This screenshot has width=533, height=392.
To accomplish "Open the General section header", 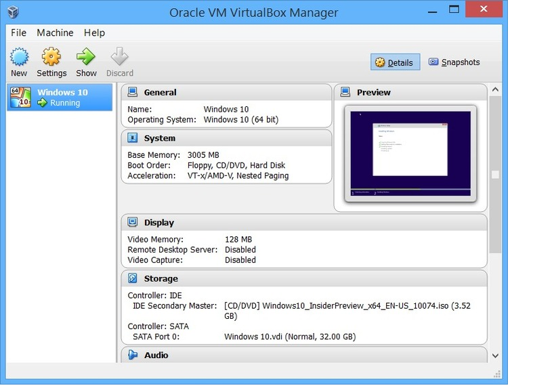I will click(226, 92).
